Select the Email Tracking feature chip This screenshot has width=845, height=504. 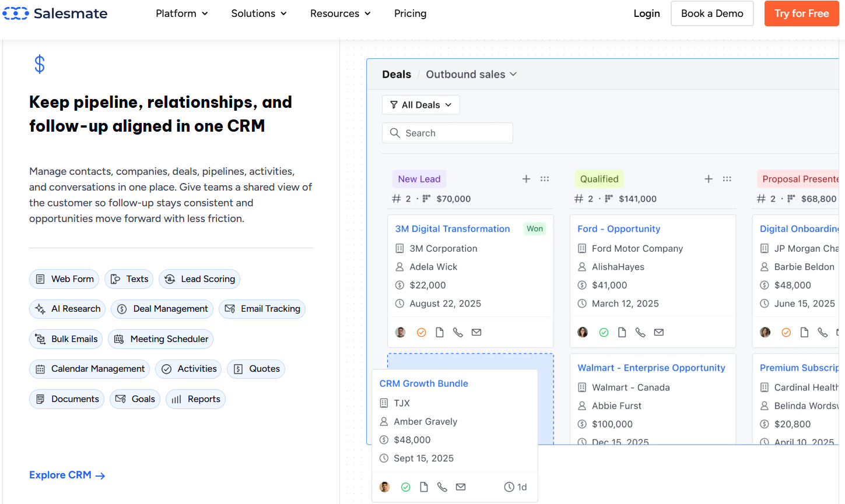(x=262, y=309)
